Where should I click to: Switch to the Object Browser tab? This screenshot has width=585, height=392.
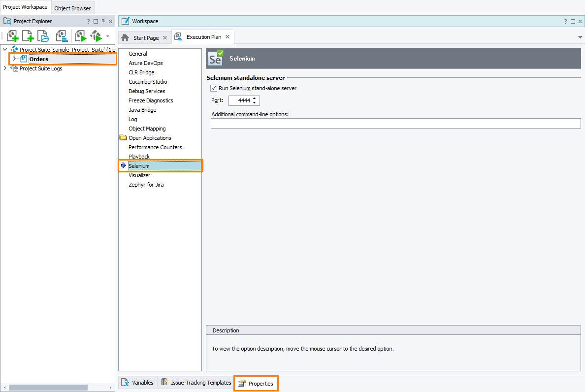click(x=72, y=8)
